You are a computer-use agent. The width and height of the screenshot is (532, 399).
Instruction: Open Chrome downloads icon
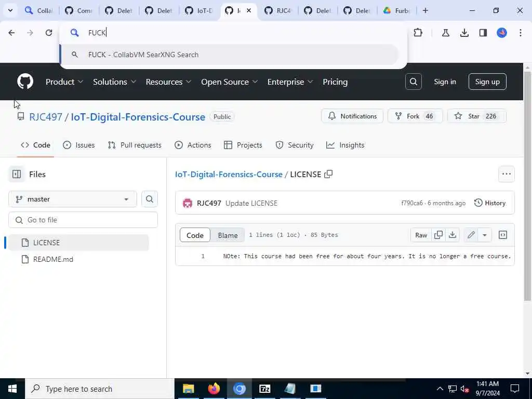coord(464,33)
